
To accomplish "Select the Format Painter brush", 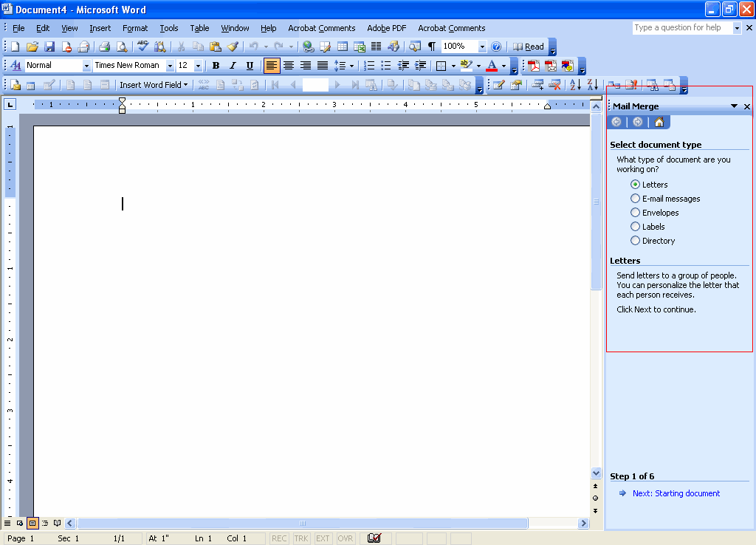I will click(x=233, y=47).
